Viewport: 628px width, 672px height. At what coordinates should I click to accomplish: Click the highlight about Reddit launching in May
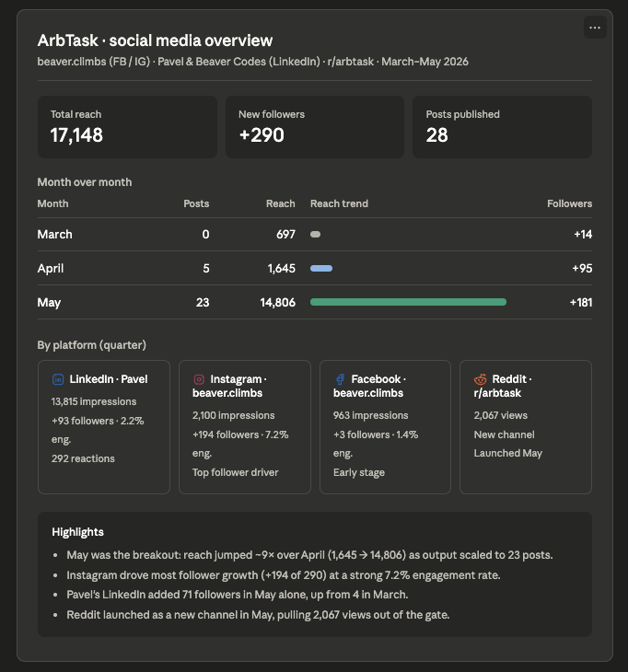click(258, 615)
